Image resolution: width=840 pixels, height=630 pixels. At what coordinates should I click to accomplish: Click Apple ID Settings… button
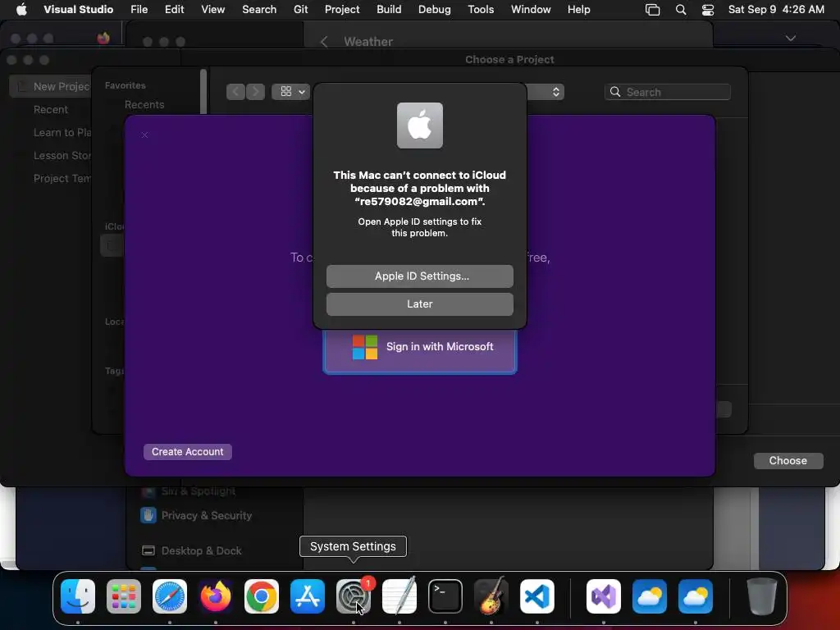[x=420, y=276]
